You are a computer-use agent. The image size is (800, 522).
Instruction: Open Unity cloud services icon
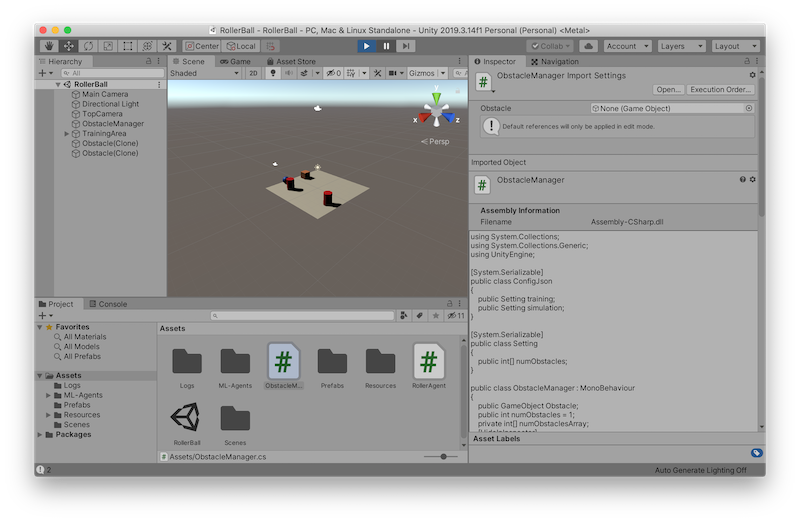(588, 46)
